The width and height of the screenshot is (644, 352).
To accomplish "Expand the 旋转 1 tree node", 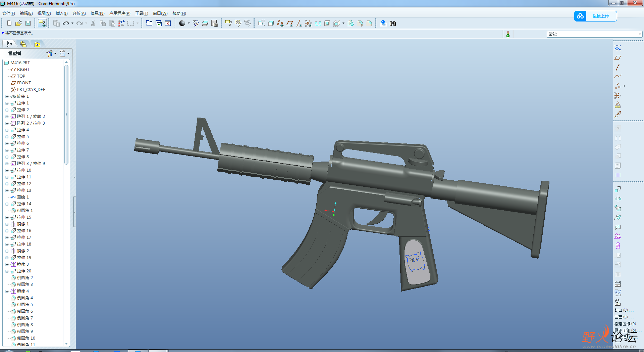I will tap(7, 96).
